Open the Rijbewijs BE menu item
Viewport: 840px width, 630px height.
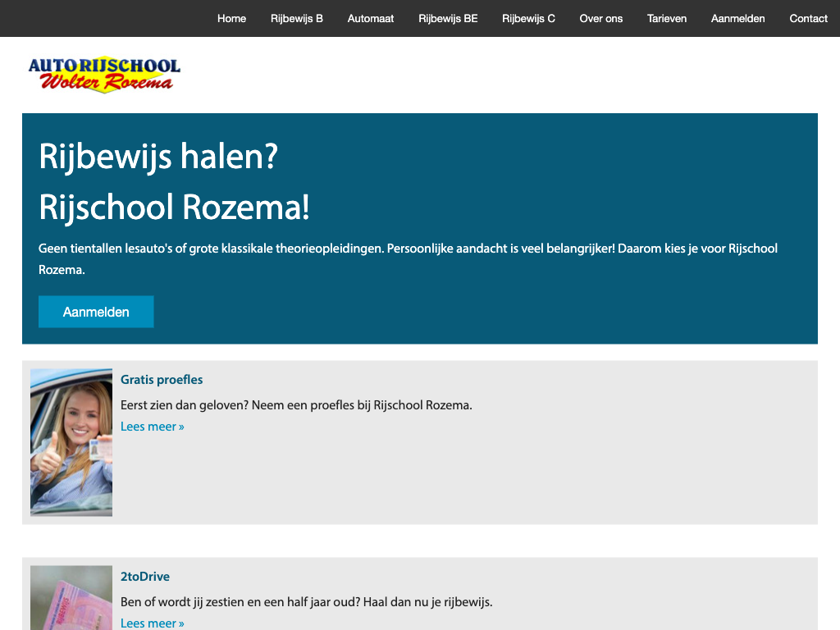click(448, 18)
